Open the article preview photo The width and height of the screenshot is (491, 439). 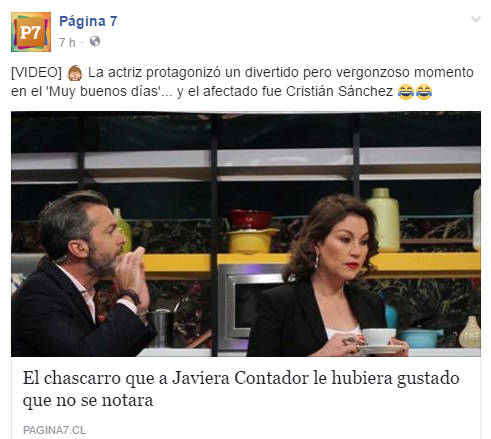(x=246, y=234)
